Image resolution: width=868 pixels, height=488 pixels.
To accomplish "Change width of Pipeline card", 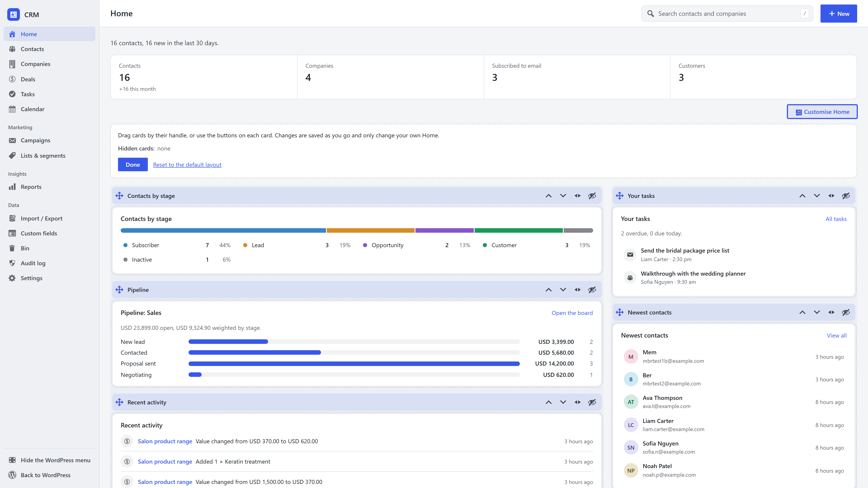I will (x=578, y=290).
